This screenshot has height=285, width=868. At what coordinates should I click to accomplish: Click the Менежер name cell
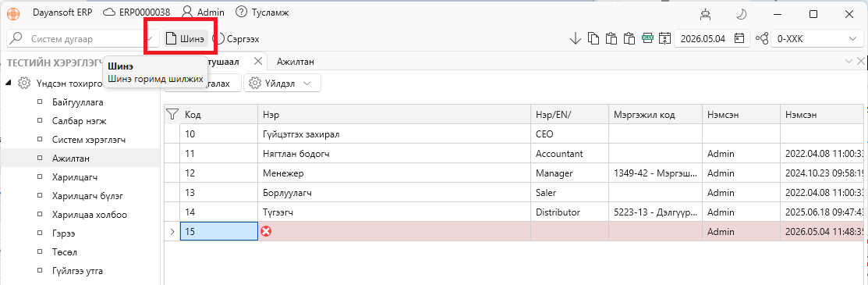(395, 173)
